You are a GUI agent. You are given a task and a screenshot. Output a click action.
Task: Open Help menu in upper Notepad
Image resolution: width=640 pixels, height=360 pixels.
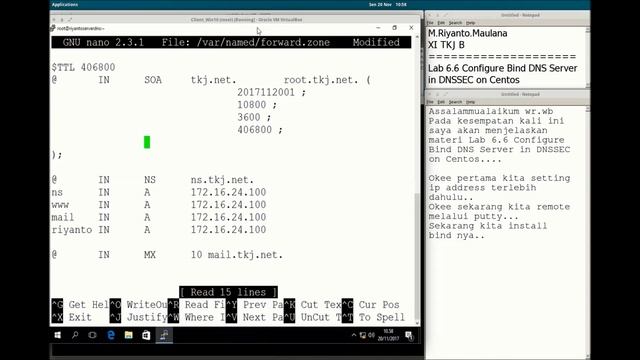(x=471, y=23)
